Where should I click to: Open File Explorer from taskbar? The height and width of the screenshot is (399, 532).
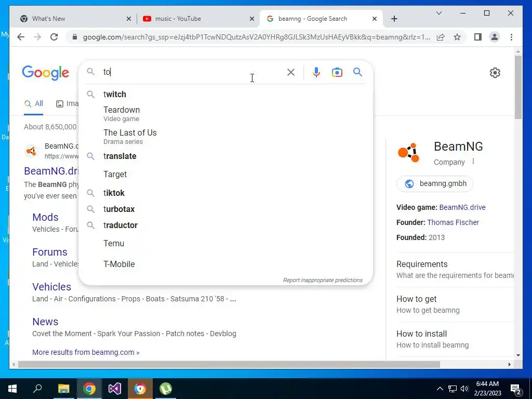click(x=63, y=389)
